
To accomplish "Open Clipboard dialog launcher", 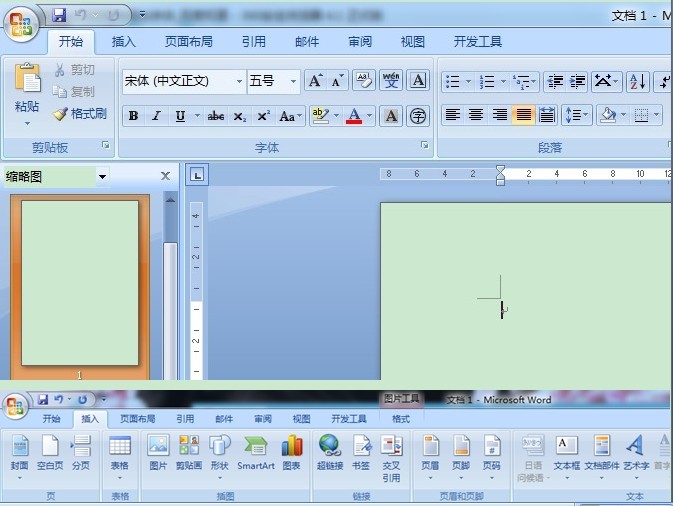I will coord(106,145).
